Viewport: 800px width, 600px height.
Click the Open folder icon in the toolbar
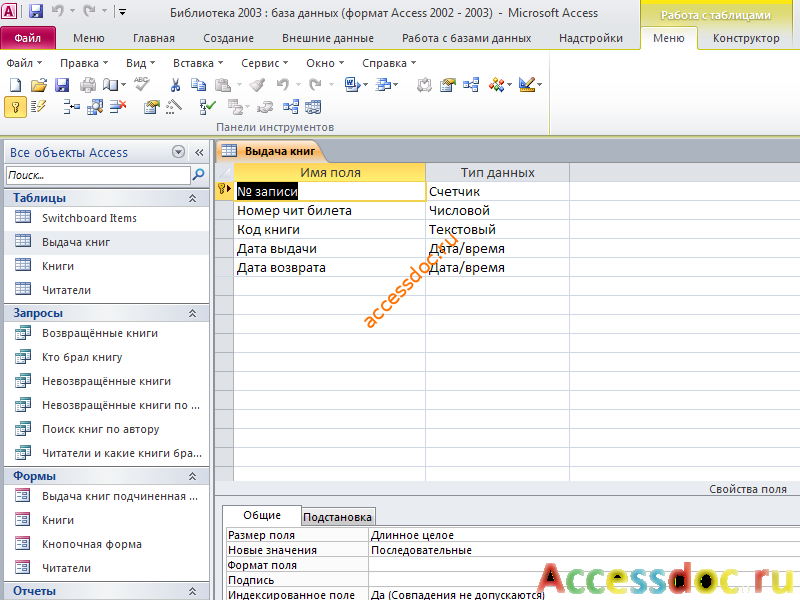38,85
